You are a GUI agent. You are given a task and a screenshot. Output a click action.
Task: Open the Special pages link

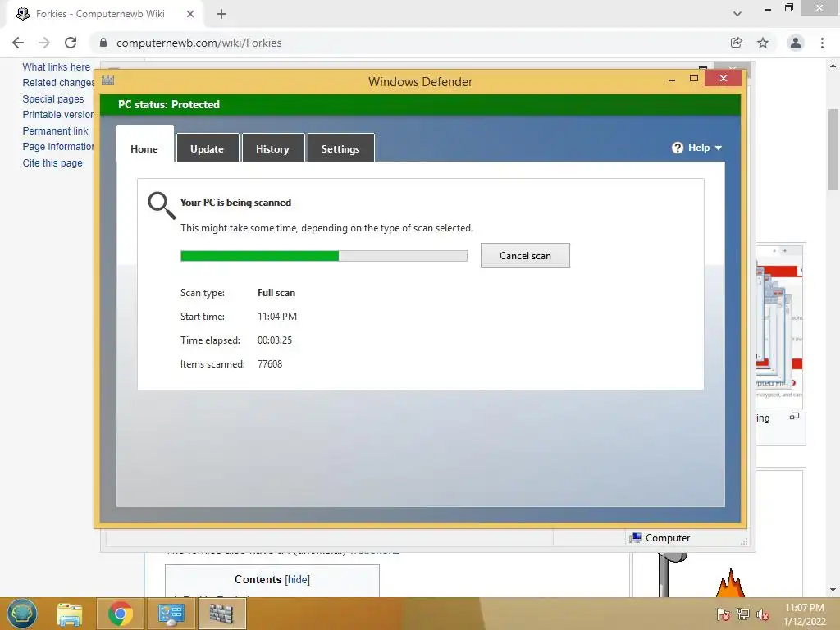point(53,99)
